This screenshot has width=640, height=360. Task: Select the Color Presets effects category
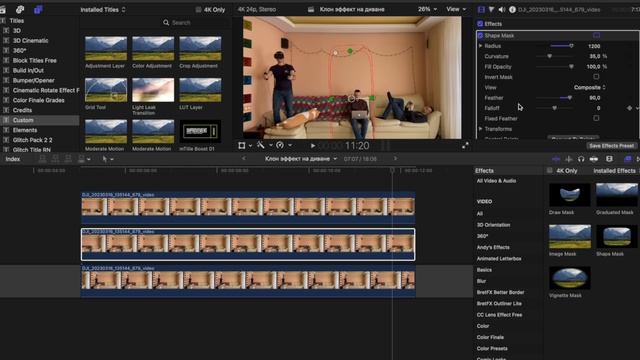(x=492, y=349)
